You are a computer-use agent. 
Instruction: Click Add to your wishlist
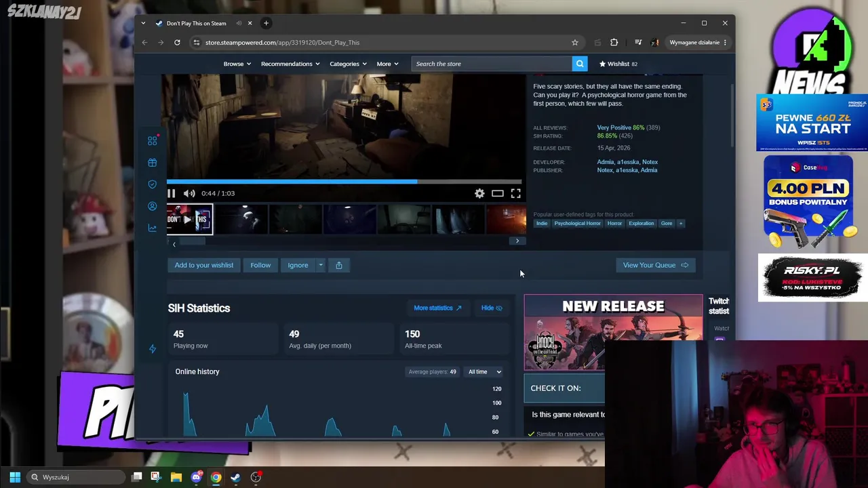click(x=203, y=265)
